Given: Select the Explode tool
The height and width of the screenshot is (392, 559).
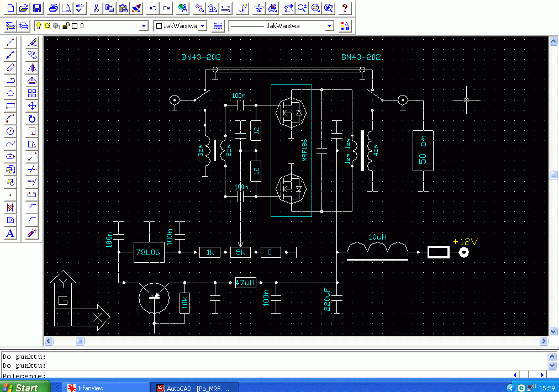Looking at the screenshot, I should tap(32, 233).
